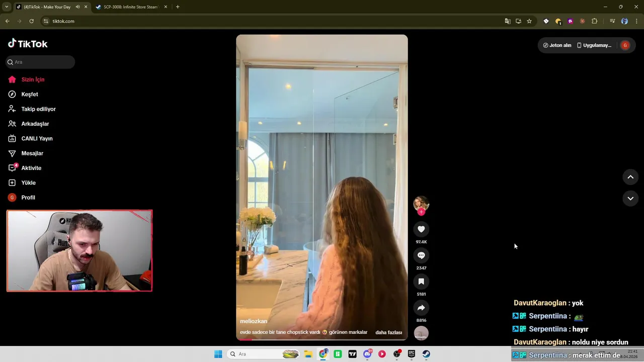Close the TikTok browser tab
The image size is (644, 362).
click(x=86, y=7)
